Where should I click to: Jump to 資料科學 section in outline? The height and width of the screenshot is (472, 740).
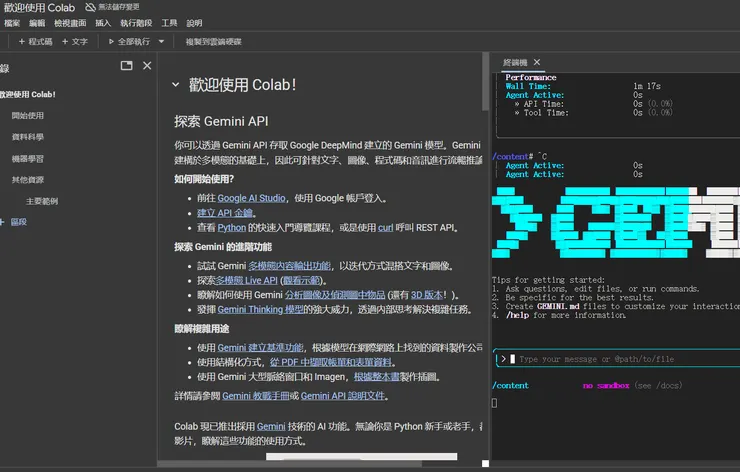[28, 137]
